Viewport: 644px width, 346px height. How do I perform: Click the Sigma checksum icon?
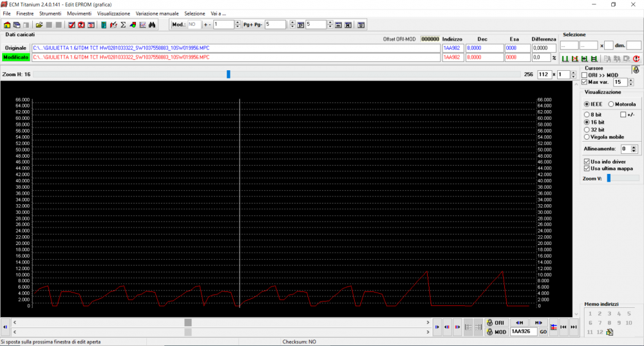pyautogui.click(x=122, y=24)
